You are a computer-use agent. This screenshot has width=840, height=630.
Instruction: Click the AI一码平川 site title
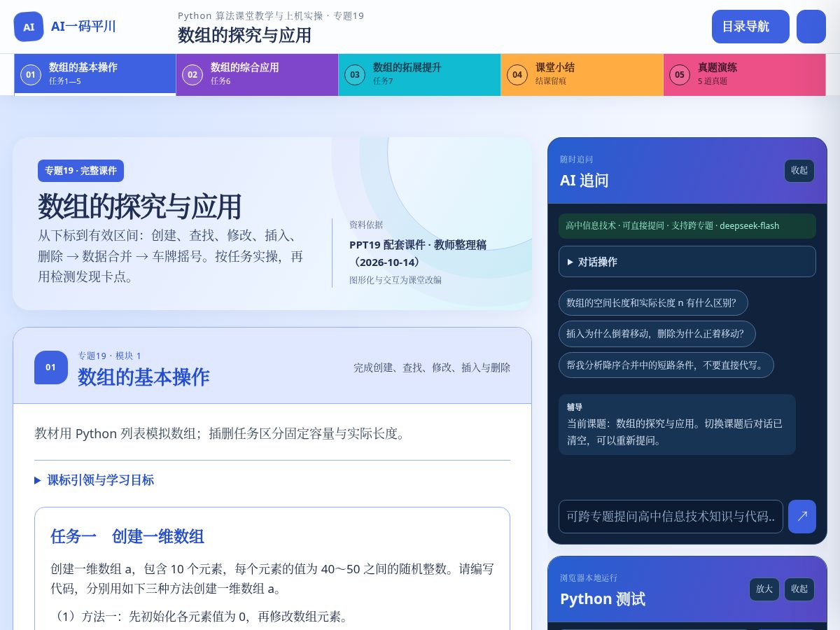pos(83,27)
